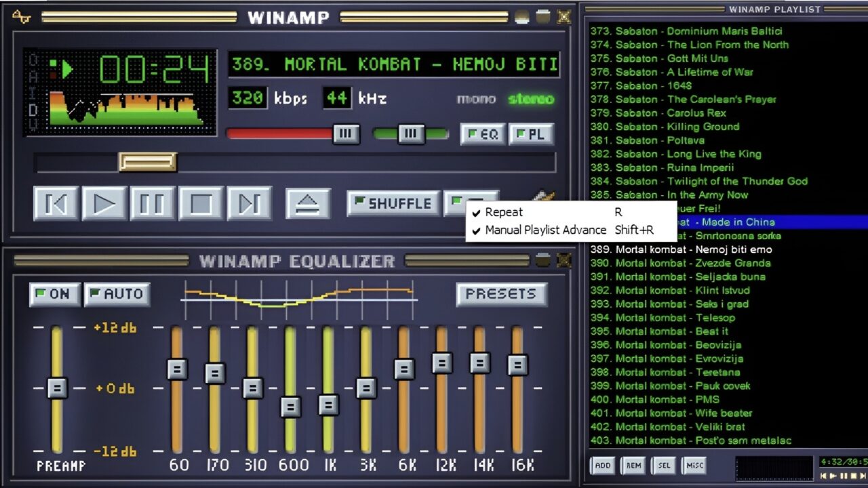Select playlist track 377 Sabaton - 1648
Viewport: 868px width, 488px height.
pyautogui.click(x=641, y=85)
